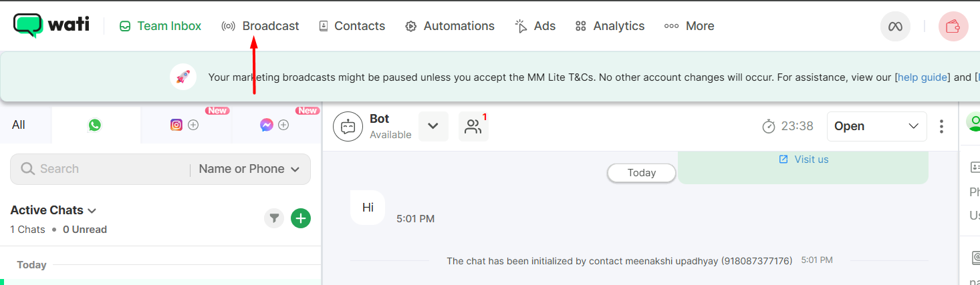Follow the help guide link
The image size is (980, 285).
click(923, 77)
